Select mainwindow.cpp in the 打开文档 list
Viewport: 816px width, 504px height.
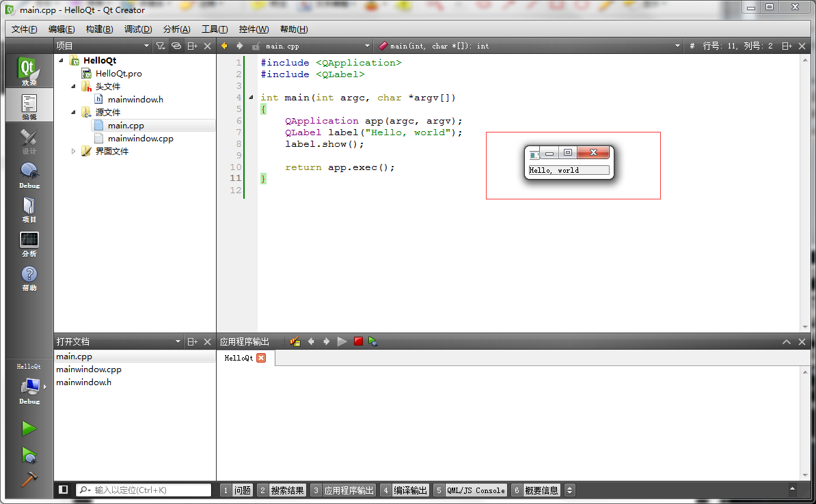pyautogui.click(x=89, y=369)
